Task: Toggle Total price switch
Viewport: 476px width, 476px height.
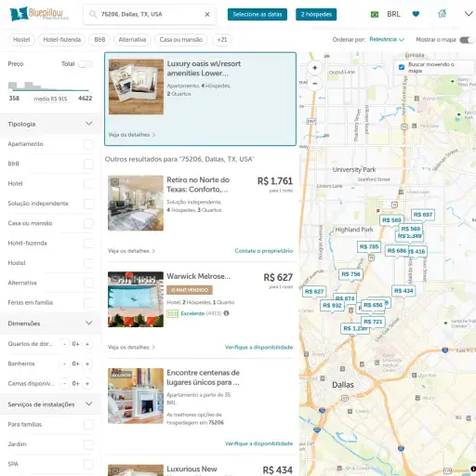Action: pos(86,64)
